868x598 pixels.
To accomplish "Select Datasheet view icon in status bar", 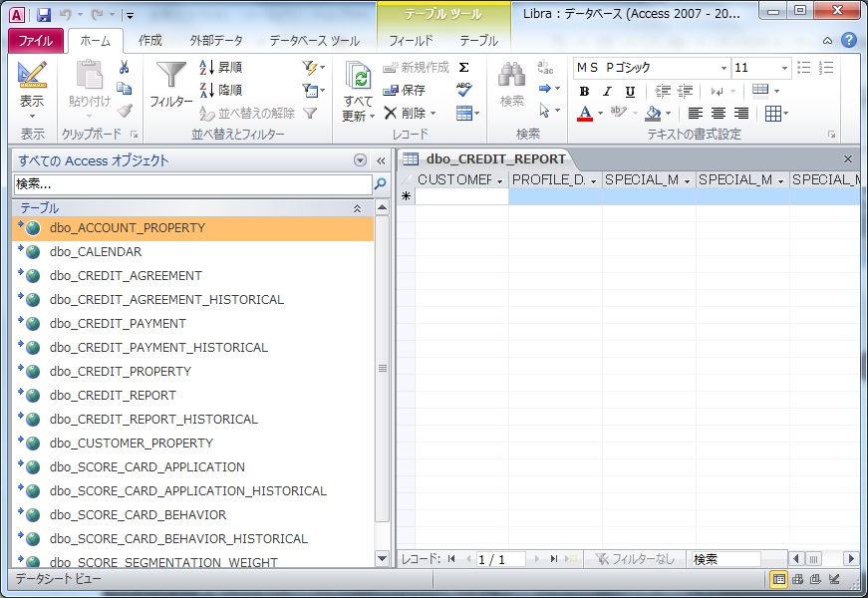I will (779, 579).
